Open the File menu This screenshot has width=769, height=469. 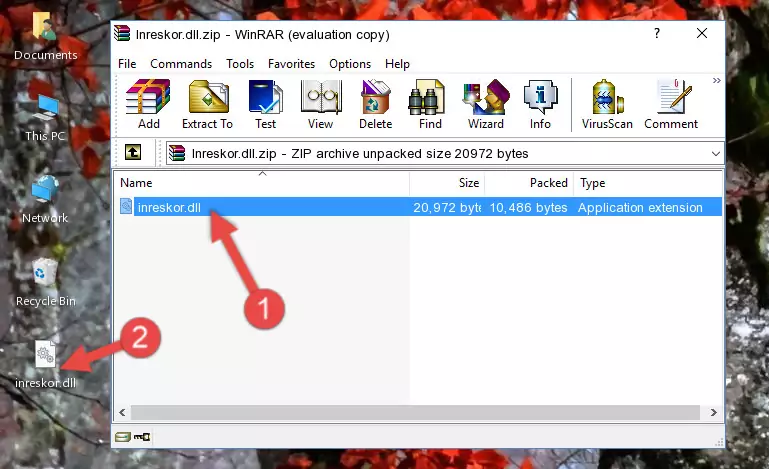click(x=127, y=64)
